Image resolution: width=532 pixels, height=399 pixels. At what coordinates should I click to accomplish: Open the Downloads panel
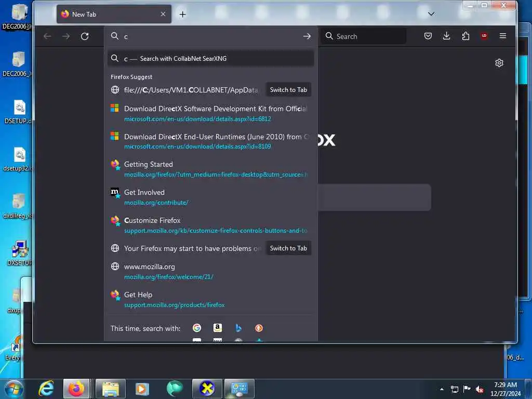446,36
